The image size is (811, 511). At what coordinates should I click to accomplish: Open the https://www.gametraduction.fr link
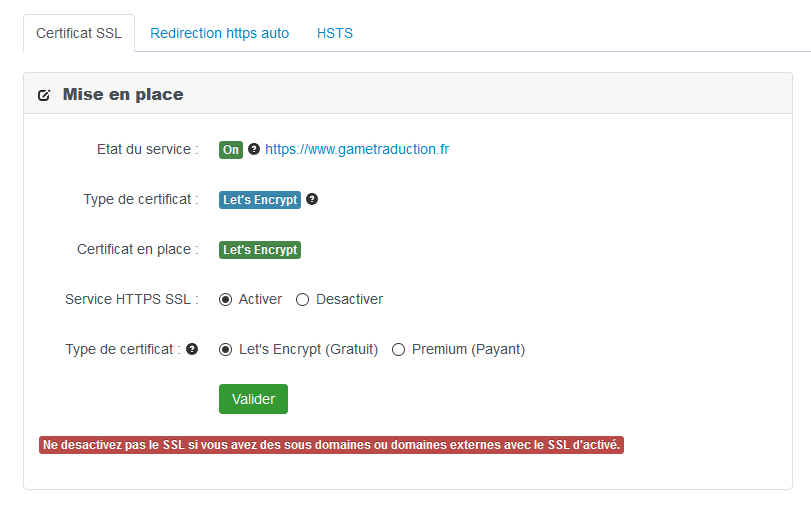tap(357, 149)
